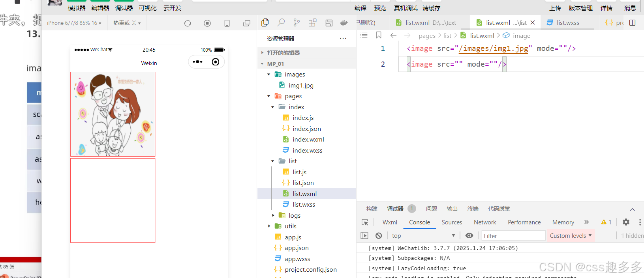Open the search icon in editor sidebar
Screen dimensions: 644x278
[x=281, y=22]
